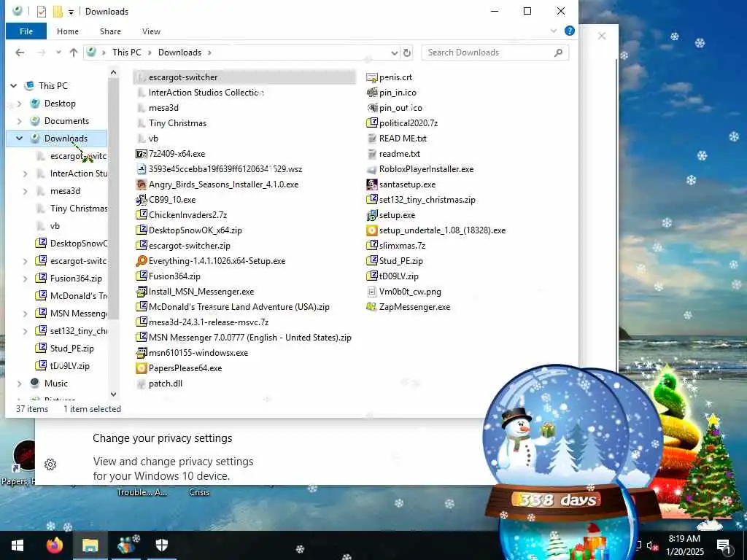Image resolution: width=747 pixels, height=560 pixels.
Task: Collapse the This PC tree node
Action: click(14, 86)
